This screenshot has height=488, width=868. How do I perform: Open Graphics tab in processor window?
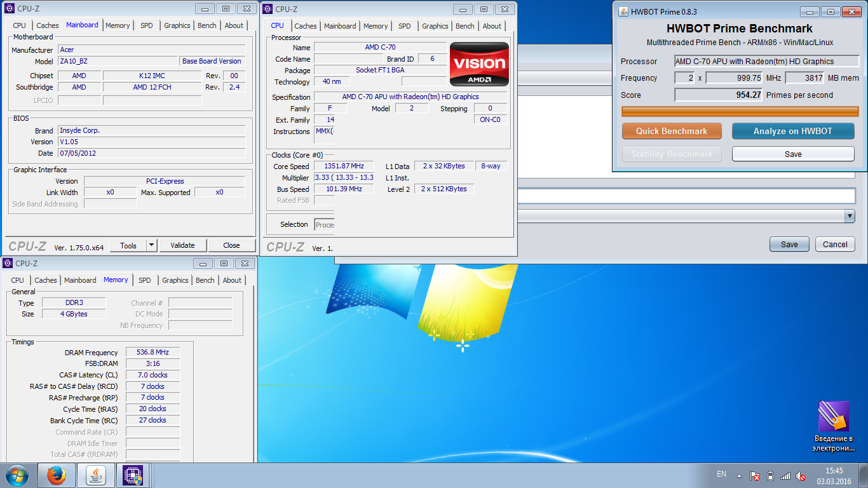tap(435, 26)
